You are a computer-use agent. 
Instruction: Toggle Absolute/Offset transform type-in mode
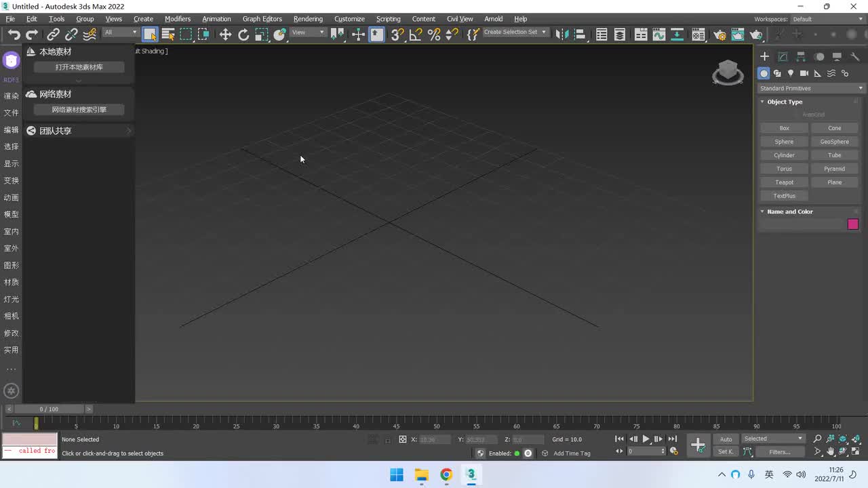coord(403,439)
